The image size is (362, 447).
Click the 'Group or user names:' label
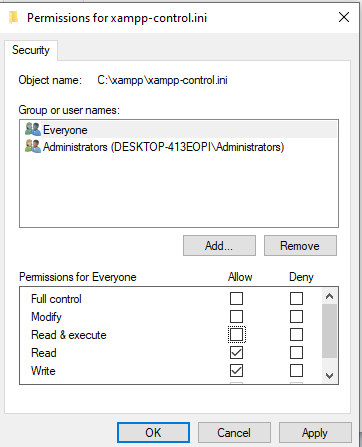pyautogui.click(x=69, y=110)
